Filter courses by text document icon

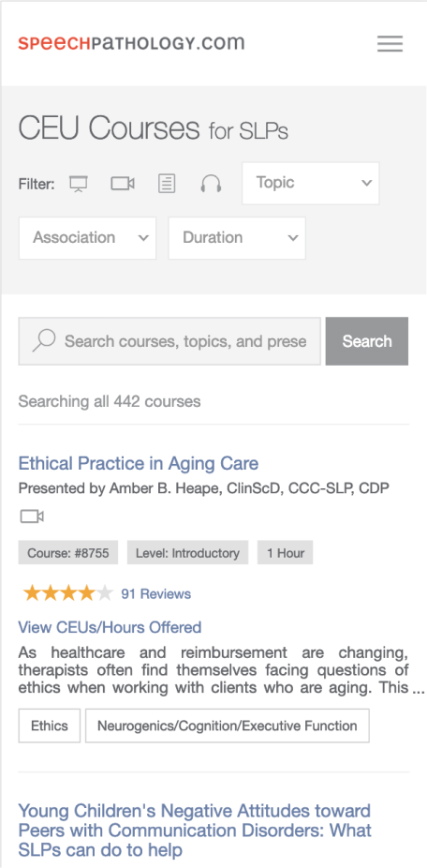[167, 183]
